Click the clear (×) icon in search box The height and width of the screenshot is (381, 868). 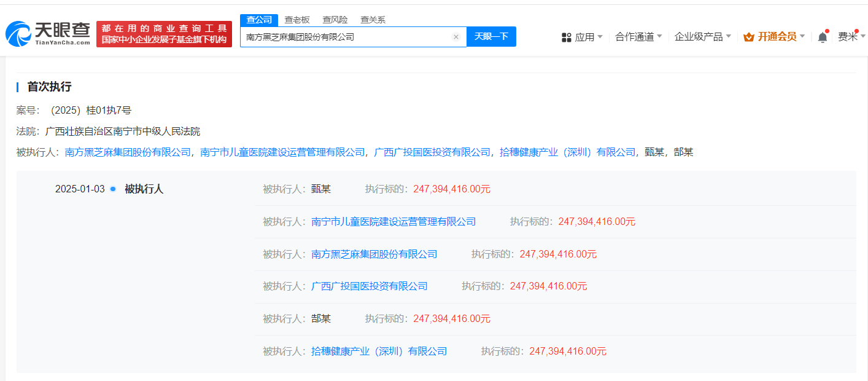(x=456, y=37)
